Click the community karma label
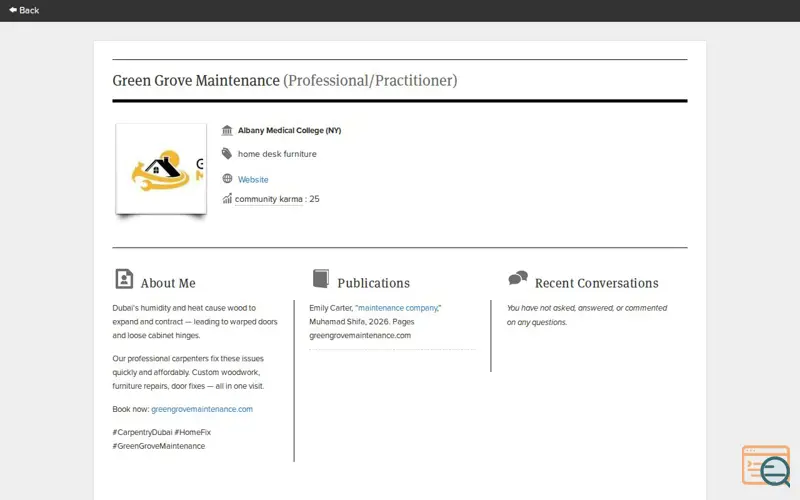The width and height of the screenshot is (800, 500). (x=268, y=199)
